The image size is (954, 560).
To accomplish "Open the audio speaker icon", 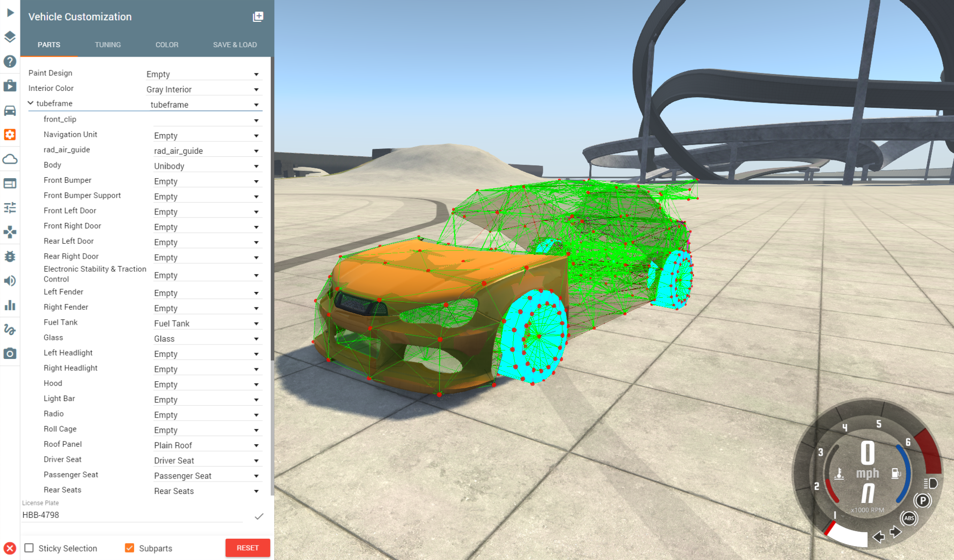I will (x=10, y=280).
